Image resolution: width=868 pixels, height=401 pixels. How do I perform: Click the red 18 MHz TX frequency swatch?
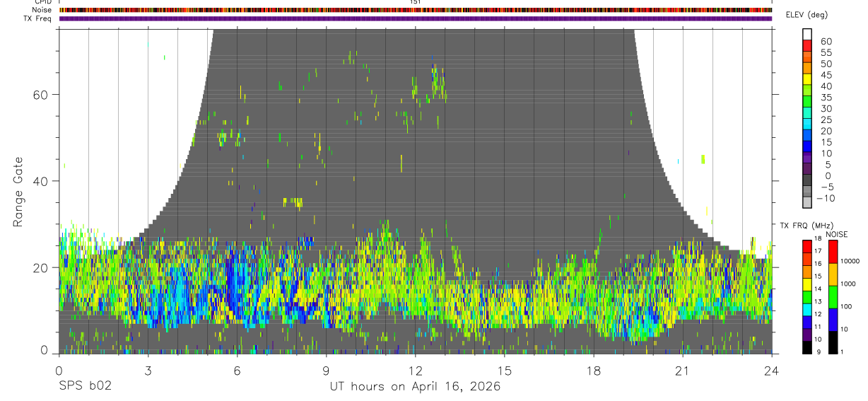tap(807, 245)
